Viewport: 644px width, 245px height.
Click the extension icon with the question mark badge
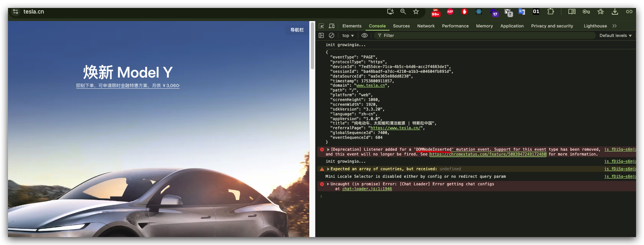(x=508, y=12)
